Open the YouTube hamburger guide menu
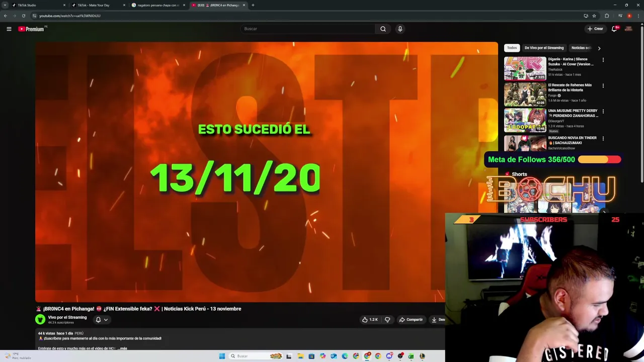 coord(9,29)
